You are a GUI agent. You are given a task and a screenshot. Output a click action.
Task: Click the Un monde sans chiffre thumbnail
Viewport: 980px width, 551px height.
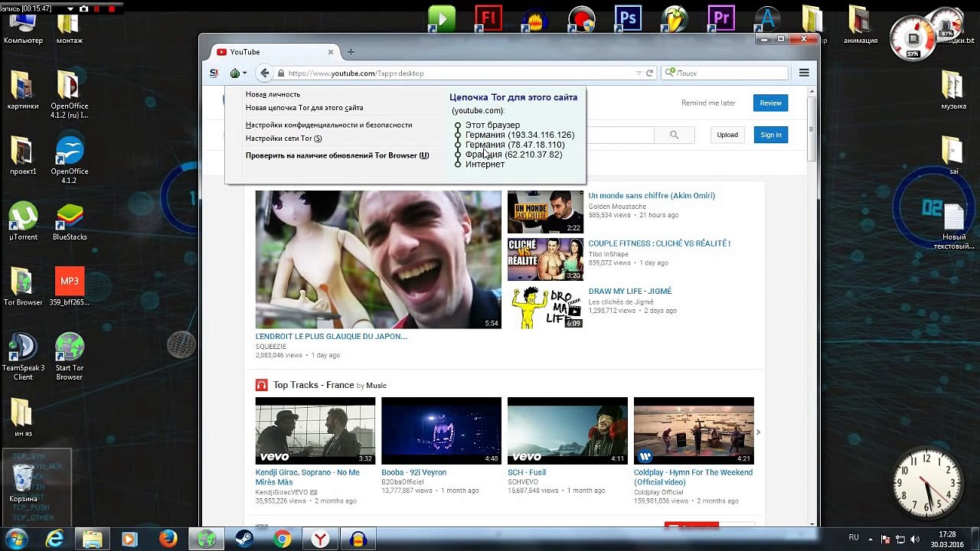tap(545, 212)
